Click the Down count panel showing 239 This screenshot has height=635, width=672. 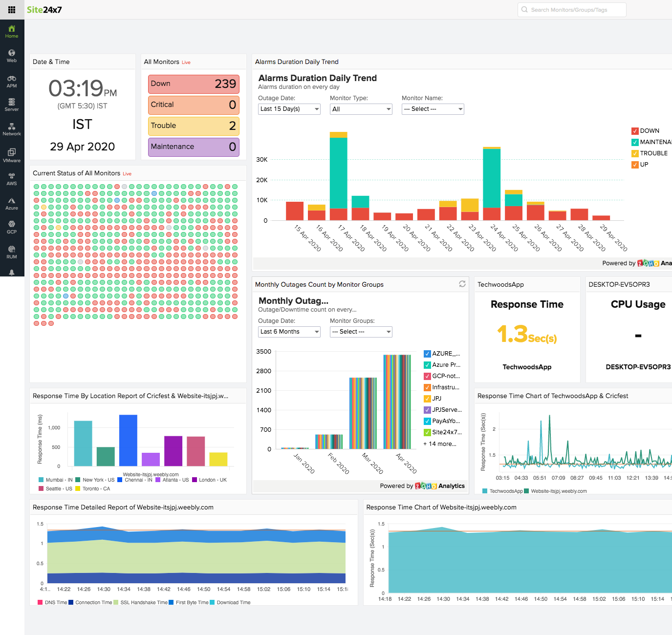pos(193,84)
